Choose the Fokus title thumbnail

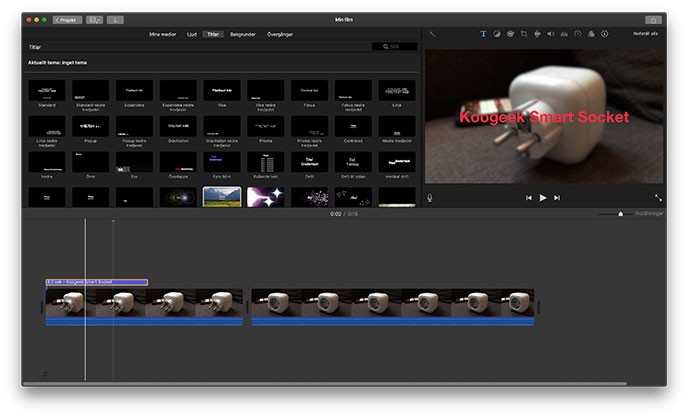(x=309, y=90)
